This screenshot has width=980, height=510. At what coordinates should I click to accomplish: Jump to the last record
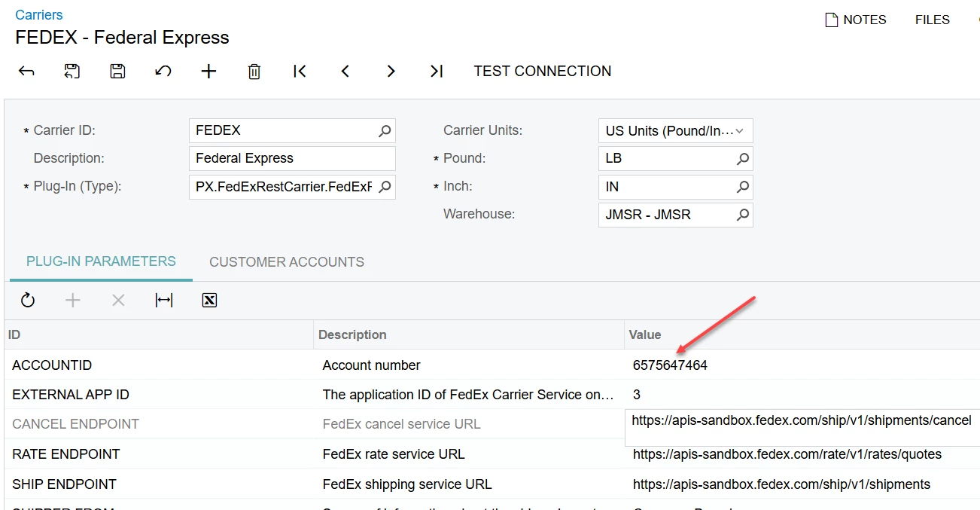437,72
